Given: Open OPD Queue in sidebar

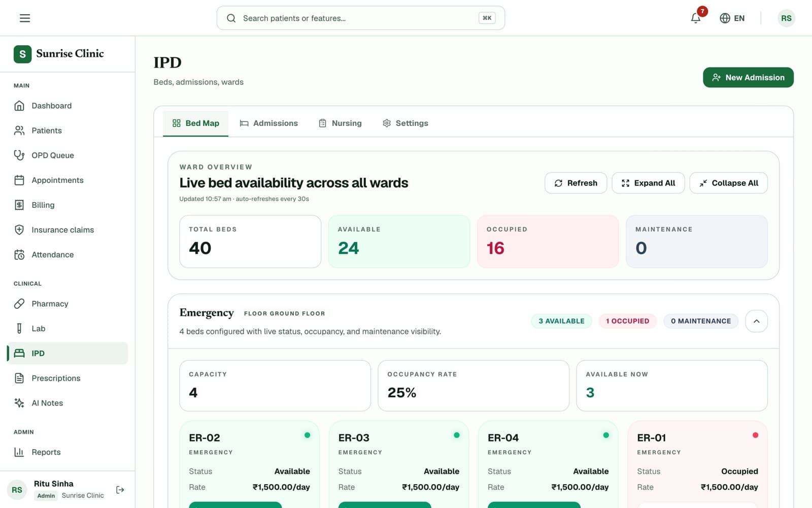Looking at the screenshot, I should coord(67,155).
